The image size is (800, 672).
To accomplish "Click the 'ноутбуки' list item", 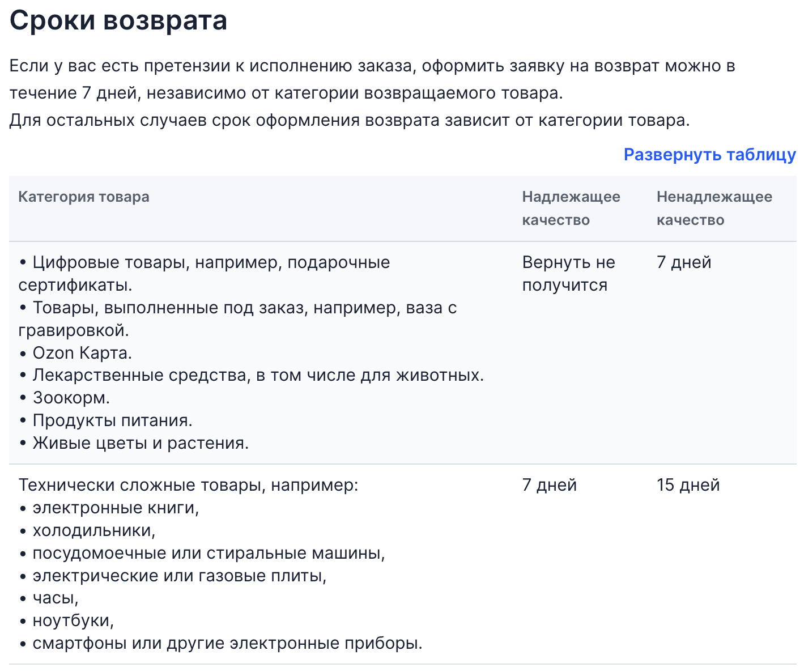I will [x=66, y=621].
